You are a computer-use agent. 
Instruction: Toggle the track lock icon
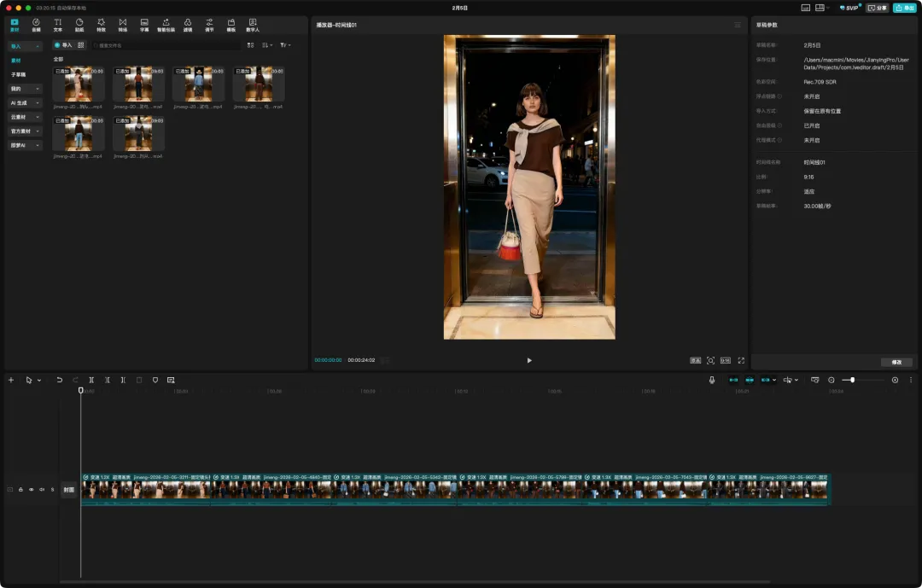coord(20,490)
